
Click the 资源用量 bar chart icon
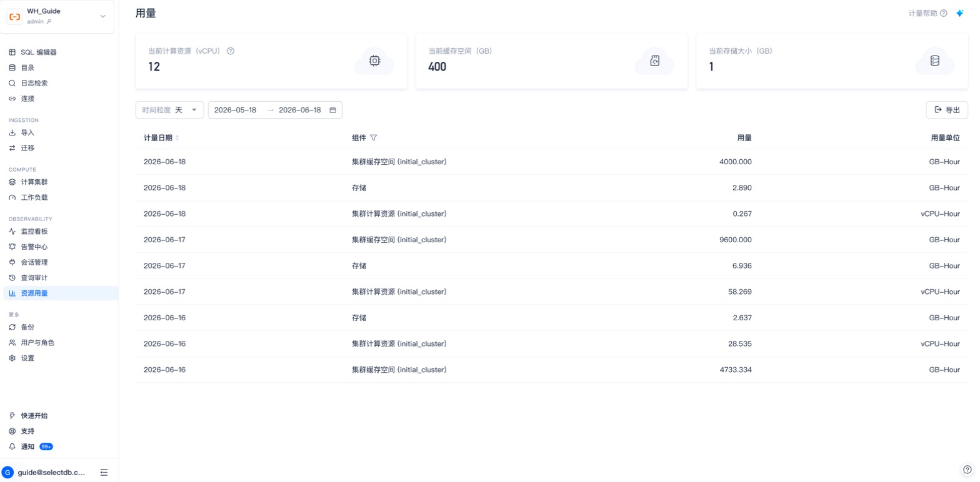12,293
